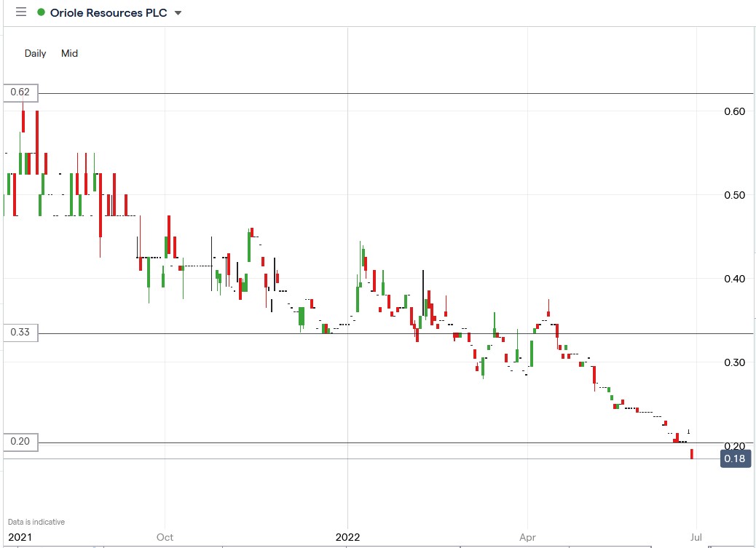This screenshot has height=548, width=756.
Task: Click the current price 0.18 tag
Action: click(736, 458)
